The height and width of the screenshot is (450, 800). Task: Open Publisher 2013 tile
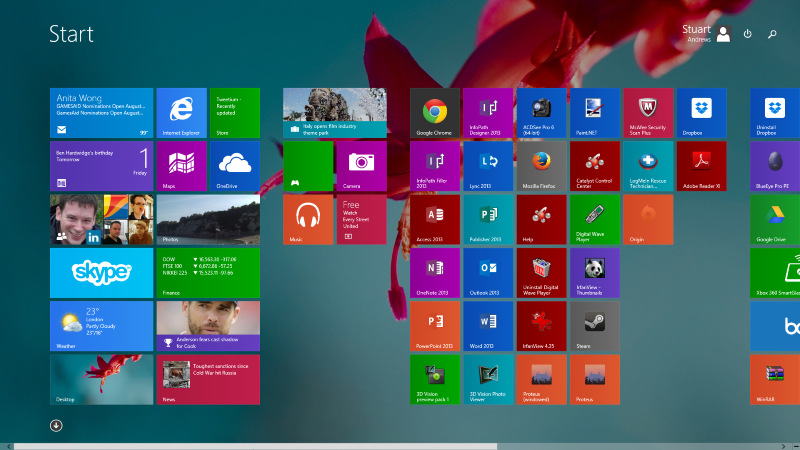click(488, 219)
